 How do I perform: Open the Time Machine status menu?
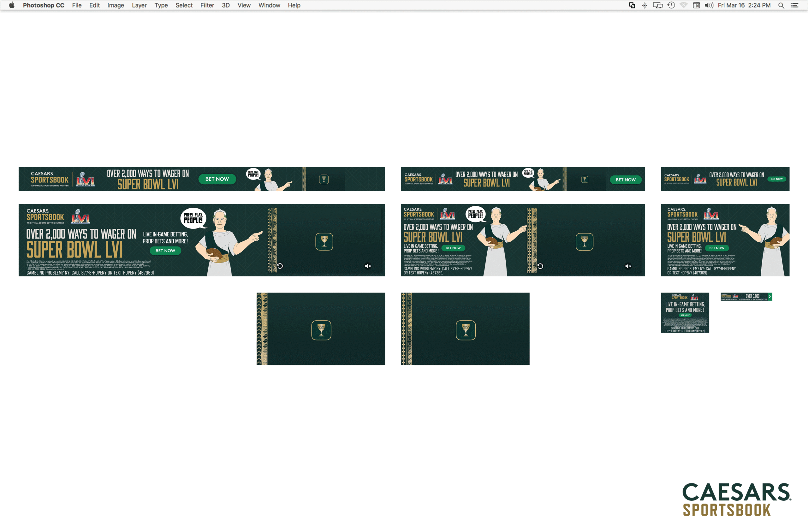671,5
